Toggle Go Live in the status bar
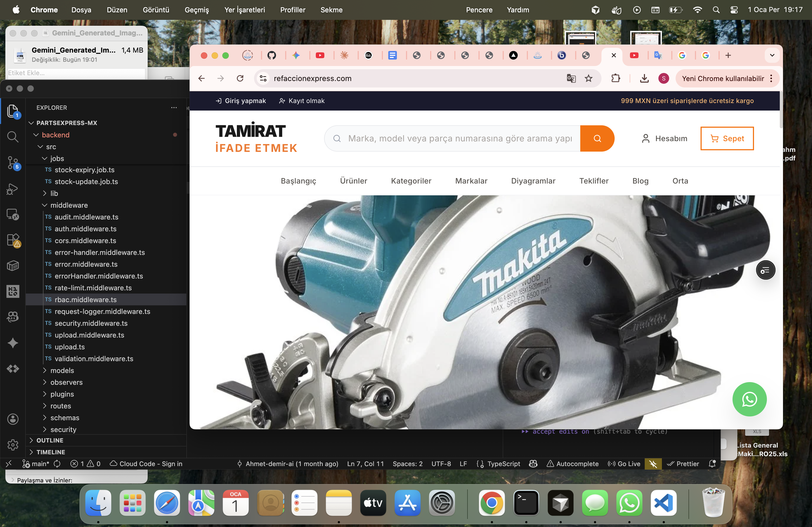Screen dimensions: 812x527 624,464
